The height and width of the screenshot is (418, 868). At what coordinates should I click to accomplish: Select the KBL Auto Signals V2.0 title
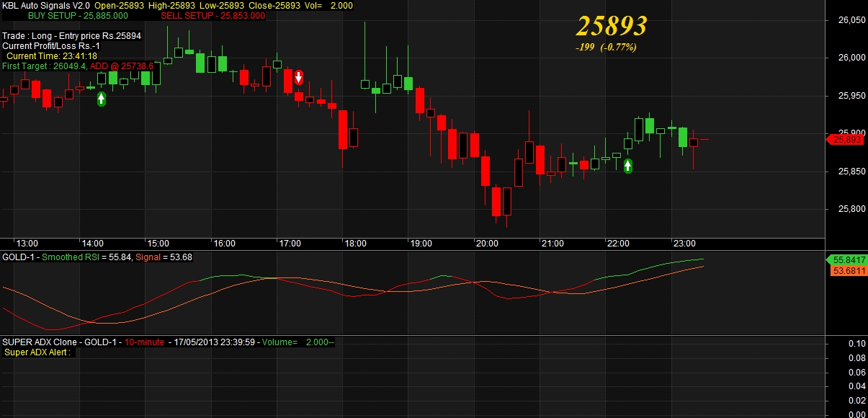click(46, 5)
